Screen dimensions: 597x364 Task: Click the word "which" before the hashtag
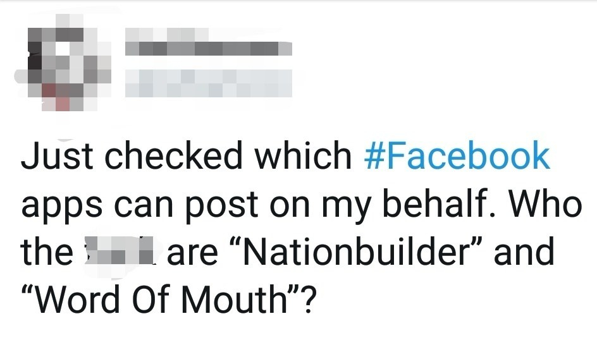(x=303, y=155)
